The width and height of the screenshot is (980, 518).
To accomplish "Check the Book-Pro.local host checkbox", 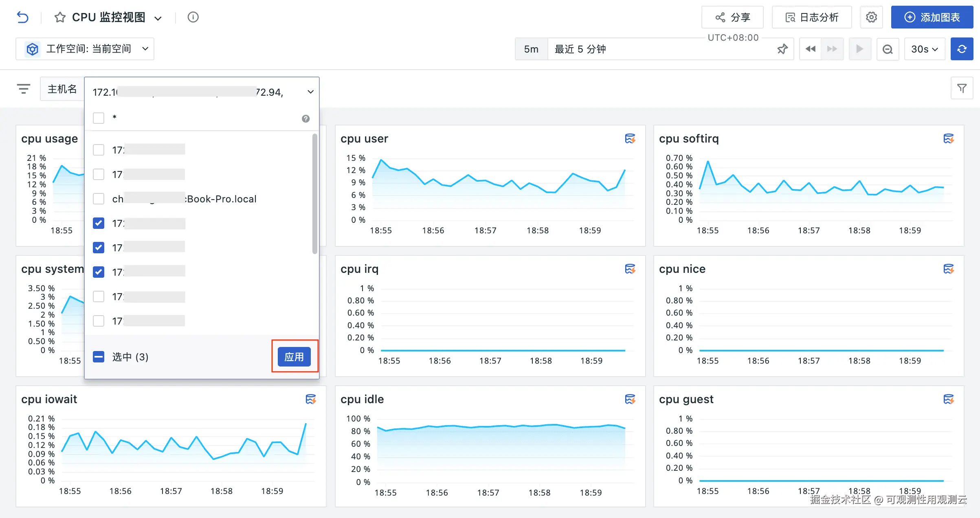I will point(99,199).
